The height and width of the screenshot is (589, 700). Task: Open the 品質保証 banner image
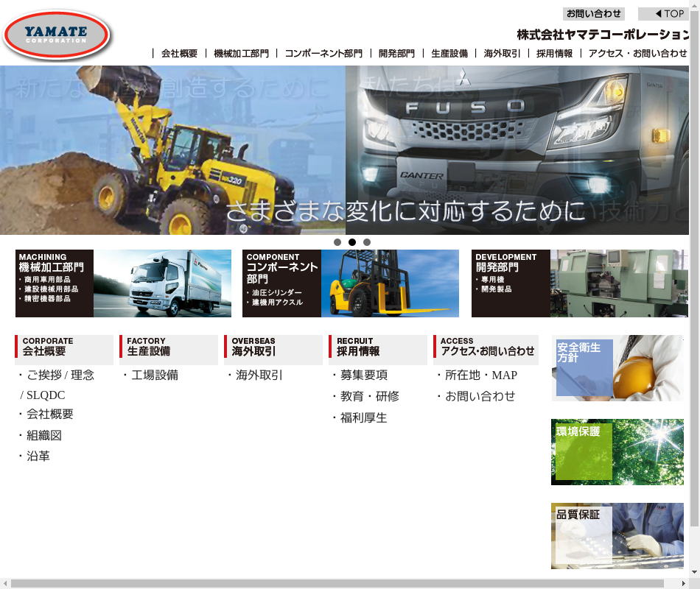click(617, 536)
